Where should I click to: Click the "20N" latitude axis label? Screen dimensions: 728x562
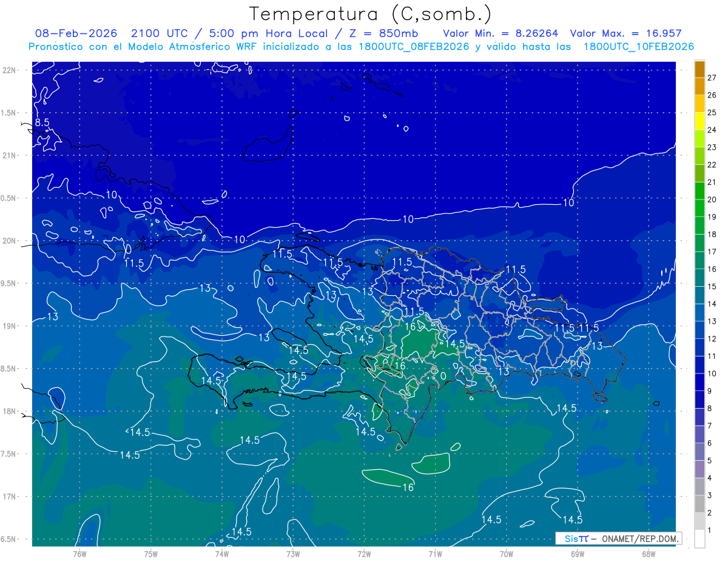[9, 241]
